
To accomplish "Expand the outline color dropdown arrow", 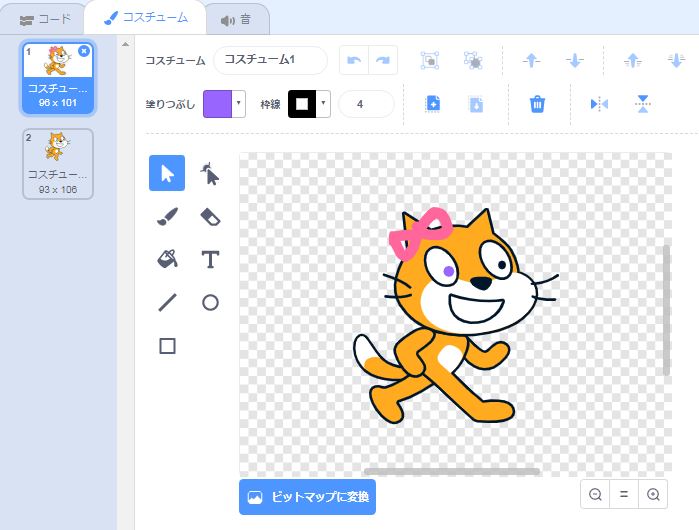I will [323, 104].
